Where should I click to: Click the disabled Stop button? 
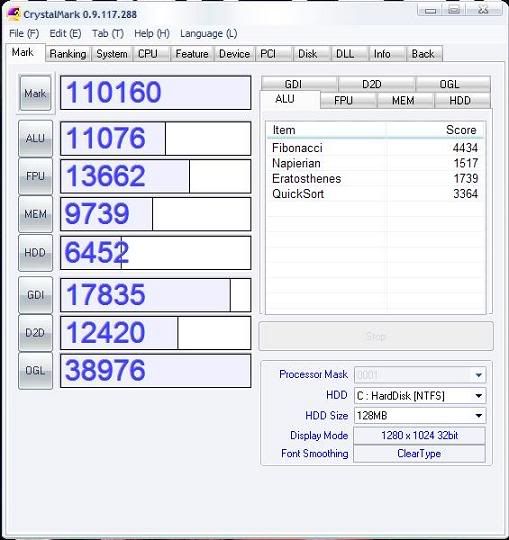pyautogui.click(x=376, y=336)
